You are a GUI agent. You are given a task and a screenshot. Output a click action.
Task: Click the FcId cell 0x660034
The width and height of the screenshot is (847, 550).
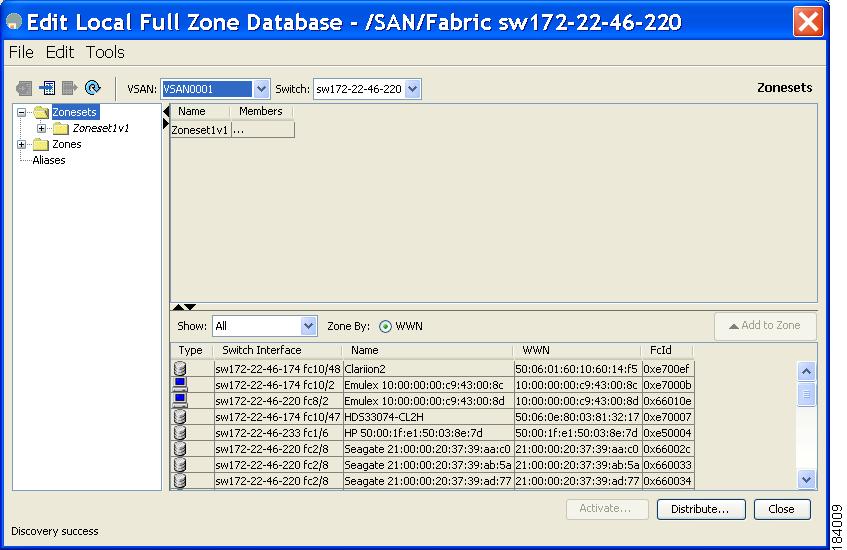point(668,481)
